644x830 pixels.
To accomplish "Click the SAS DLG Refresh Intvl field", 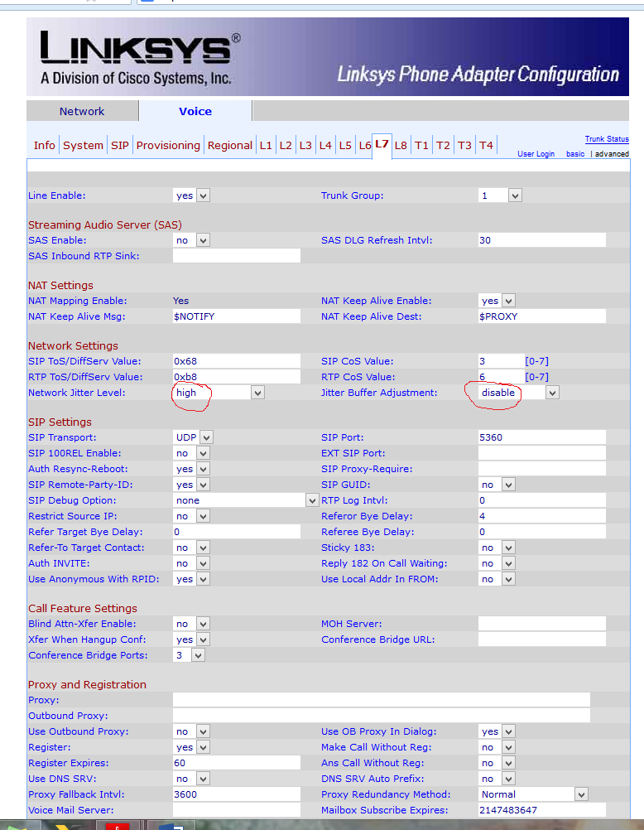I will tap(542, 240).
